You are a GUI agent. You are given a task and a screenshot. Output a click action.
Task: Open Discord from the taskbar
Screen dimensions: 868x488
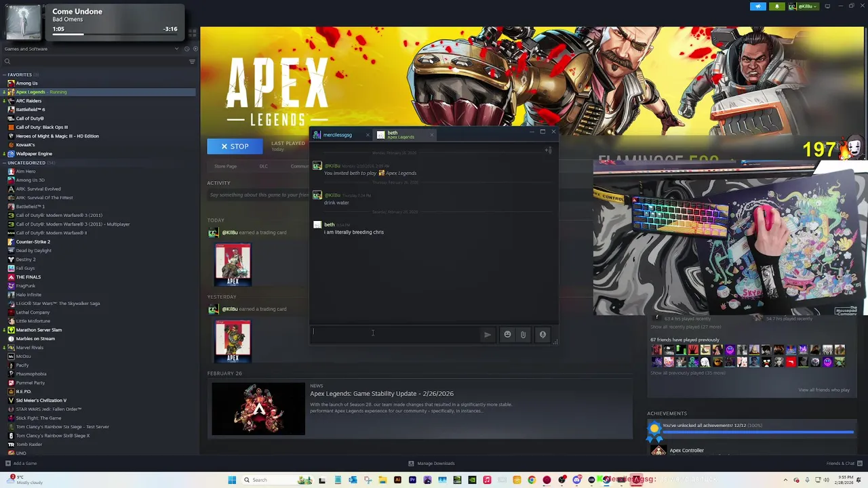click(x=576, y=480)
